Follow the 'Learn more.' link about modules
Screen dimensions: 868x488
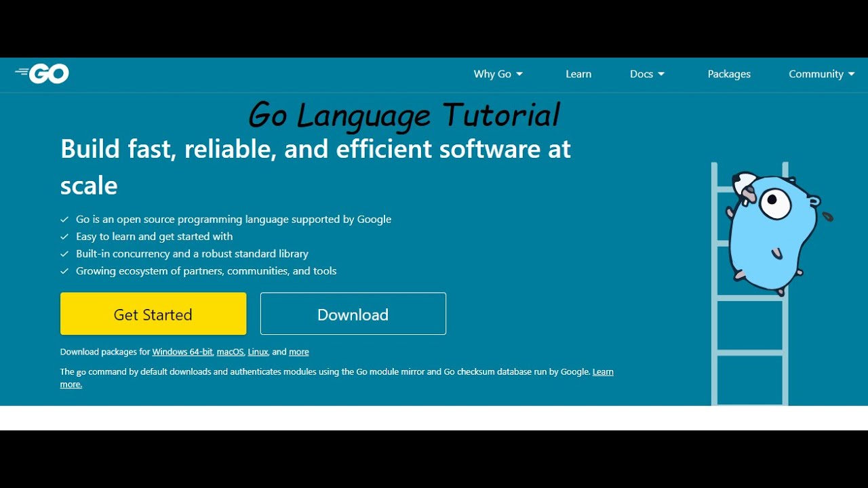603,371
